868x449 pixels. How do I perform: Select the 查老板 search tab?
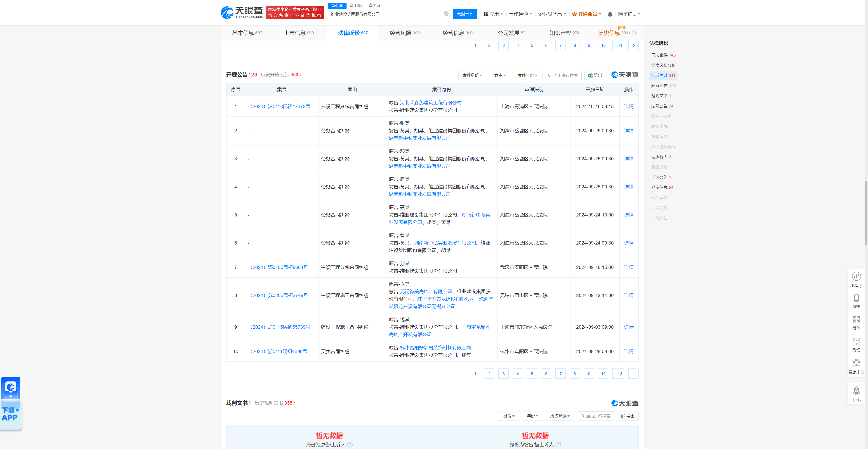click(356, 5)
